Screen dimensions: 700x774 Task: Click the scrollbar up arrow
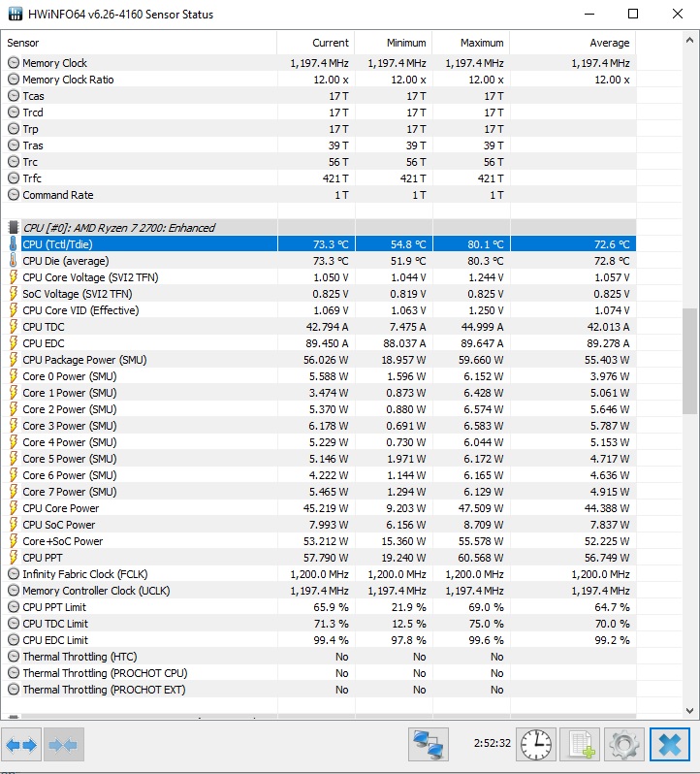tap(689, 41)
